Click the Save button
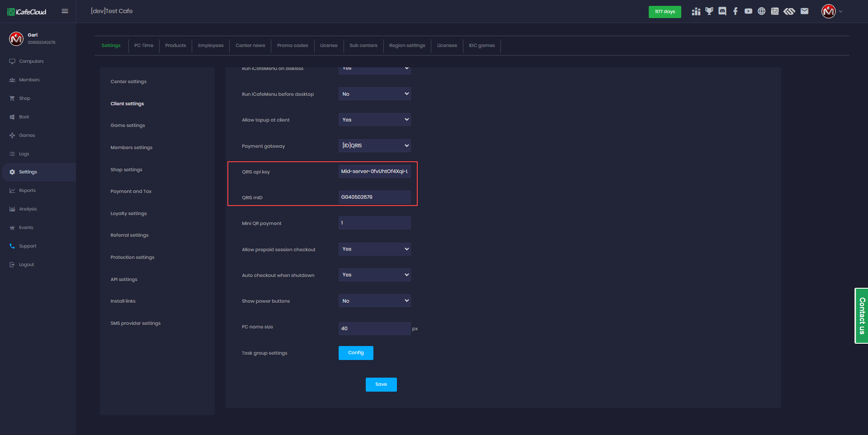This screenshot has width=868, height=435. point(381,384)
